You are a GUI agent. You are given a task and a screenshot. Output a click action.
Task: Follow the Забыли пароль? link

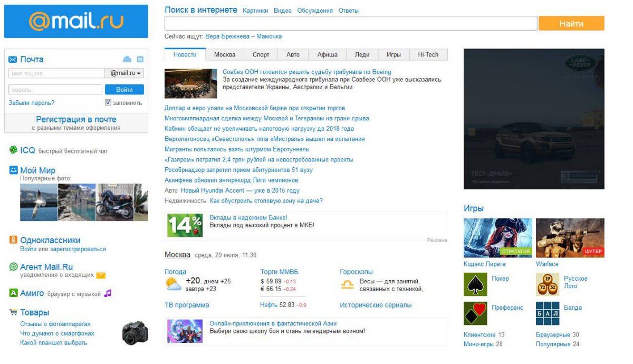pyautogui.click(x=32, y=103)
